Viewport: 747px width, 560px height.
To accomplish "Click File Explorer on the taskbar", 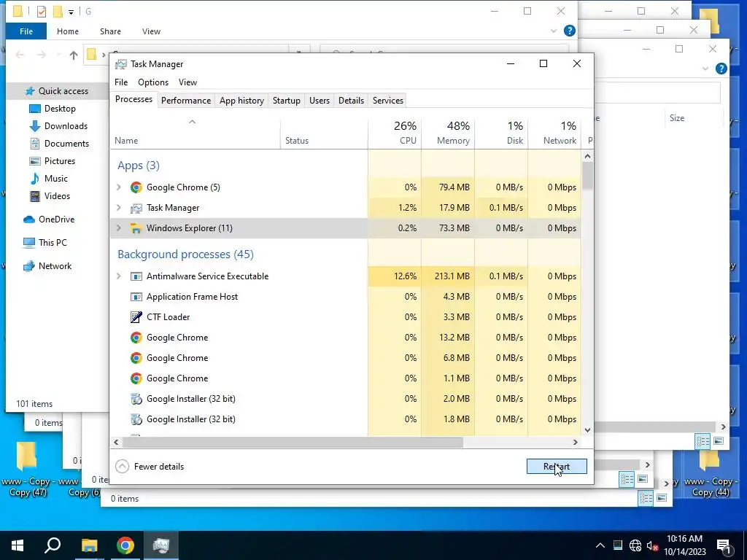I will [89, 545].
